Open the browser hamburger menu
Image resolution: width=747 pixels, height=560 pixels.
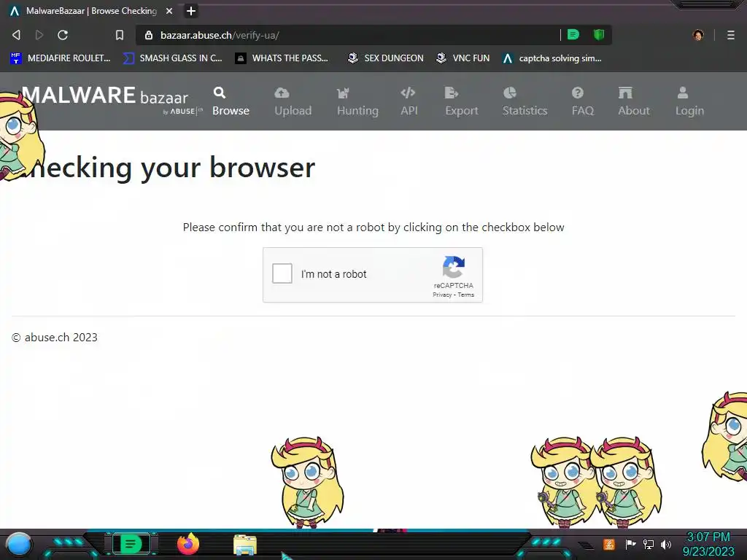click(731, 35)
